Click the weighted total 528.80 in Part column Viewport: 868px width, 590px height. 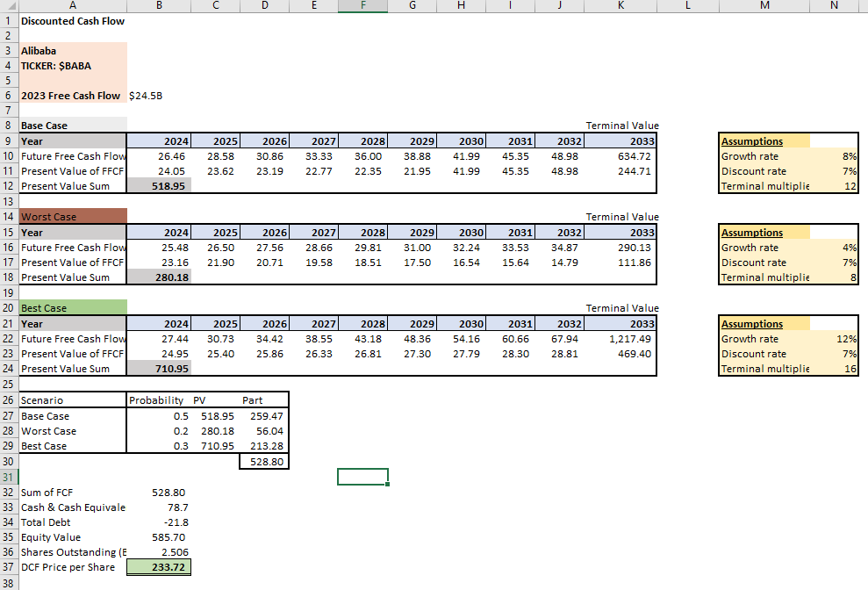click(x=264, y=462)
